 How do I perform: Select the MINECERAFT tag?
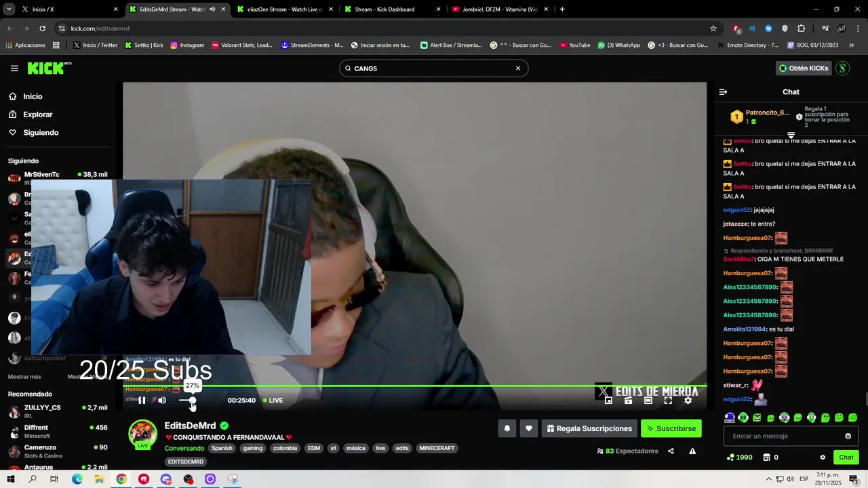[x=437, y=448]
